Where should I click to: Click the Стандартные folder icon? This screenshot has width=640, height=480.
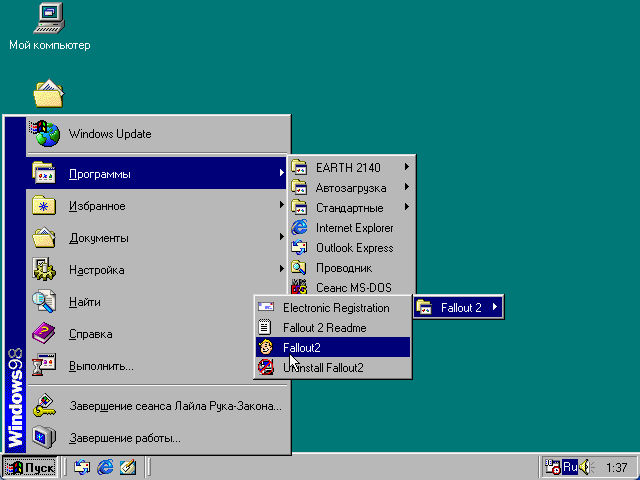299,207
